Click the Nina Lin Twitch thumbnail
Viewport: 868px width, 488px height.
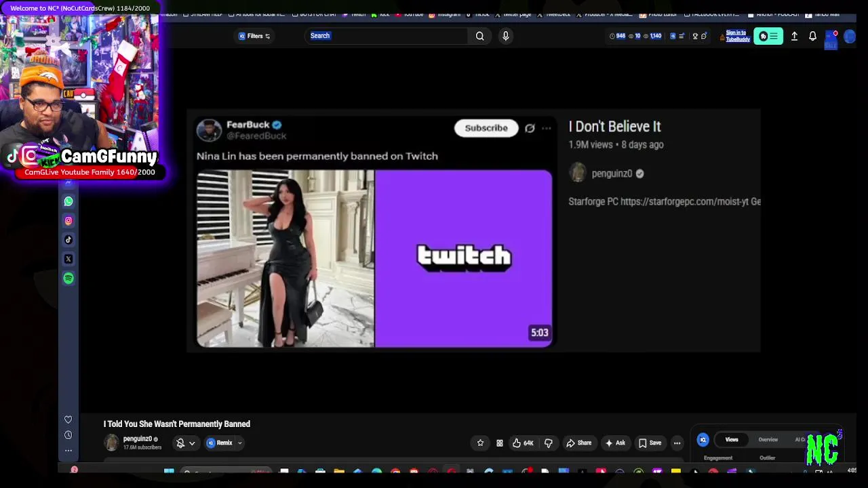(374, 258)
